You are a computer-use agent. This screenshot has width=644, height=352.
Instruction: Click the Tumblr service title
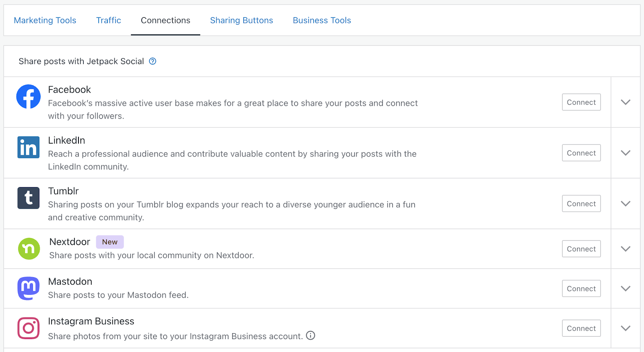click(x=63, y=191)
